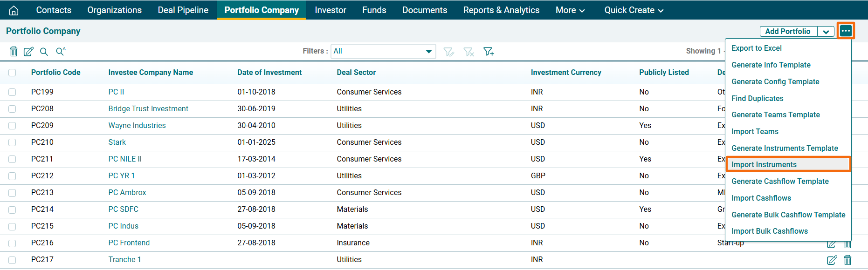The height and width of the screenshot is (270, 868).
Task: Click the three-dot more actions button
Action: click(846, 31)
